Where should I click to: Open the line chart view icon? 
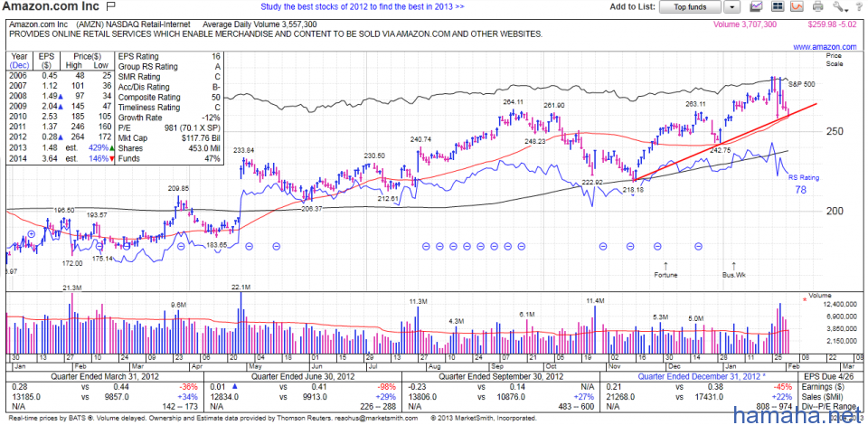coord(756,6)
